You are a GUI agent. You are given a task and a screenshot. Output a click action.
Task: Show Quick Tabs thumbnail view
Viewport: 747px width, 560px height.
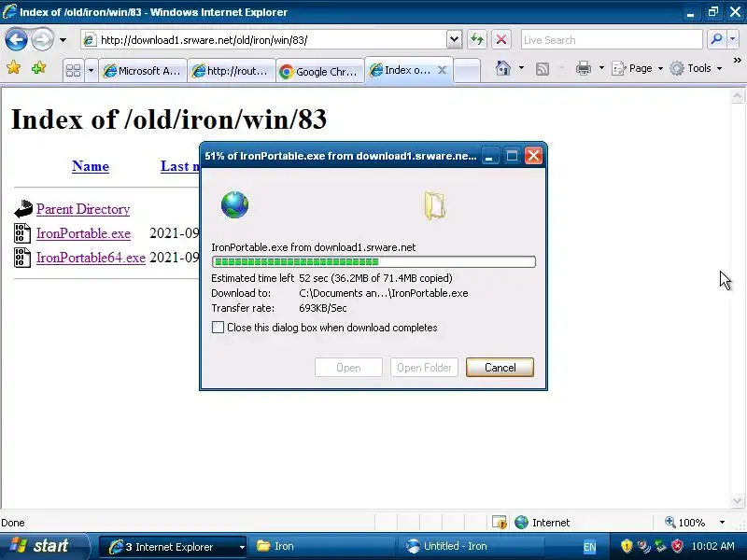click(x=74, y=71)
